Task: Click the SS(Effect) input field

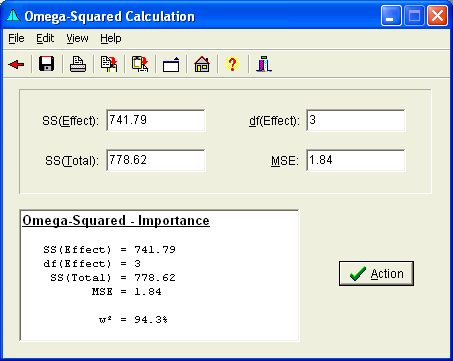Action: [156, 120]
